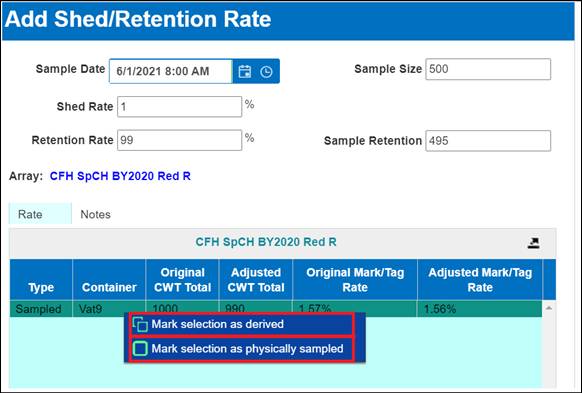Screen dimensions: 582x393
Task: Choose Mark selection as physically sampled
Action: tap(242, 349)
